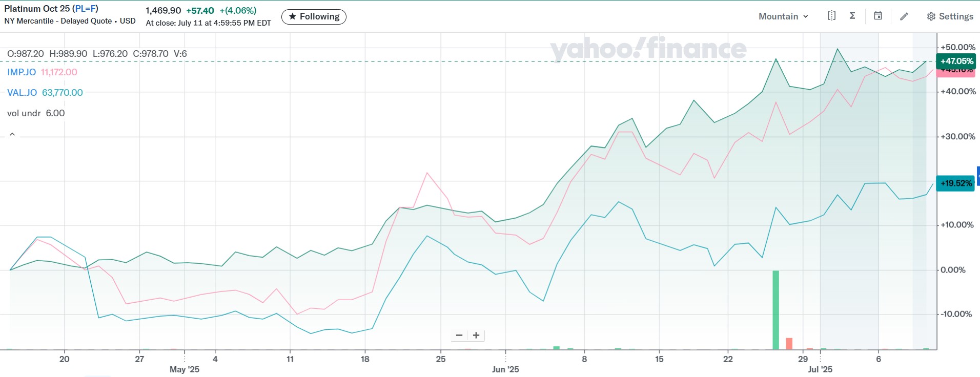Toggle the Following star button
Viewport: 980px width, 377px height.
(314, 17)
